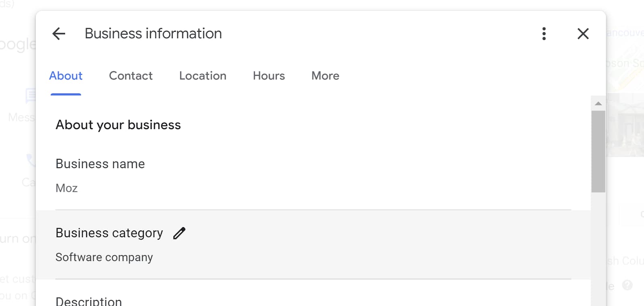Click the storefront photo thumbnail at right
This screenshot has height=306, width=644.
click(625, 125)
